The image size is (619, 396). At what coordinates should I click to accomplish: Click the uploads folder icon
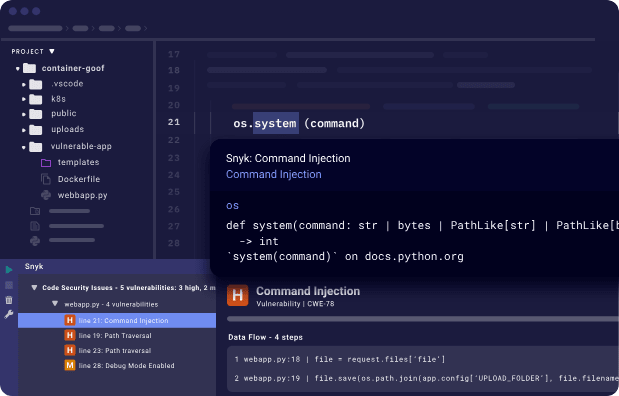click(x=36, y=129)
